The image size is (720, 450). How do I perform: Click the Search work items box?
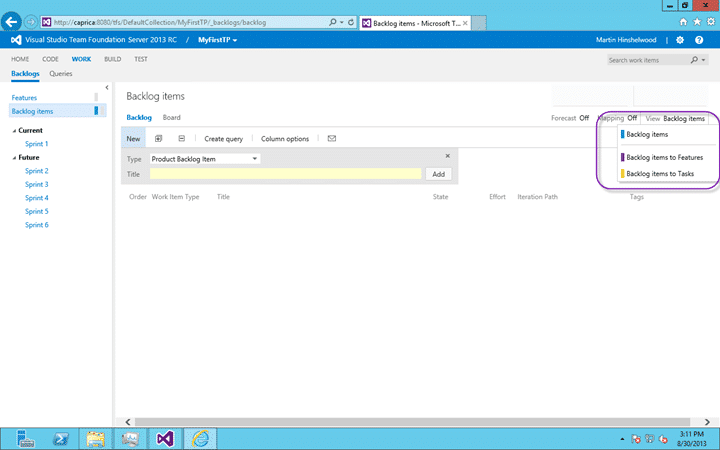(647, 60)
